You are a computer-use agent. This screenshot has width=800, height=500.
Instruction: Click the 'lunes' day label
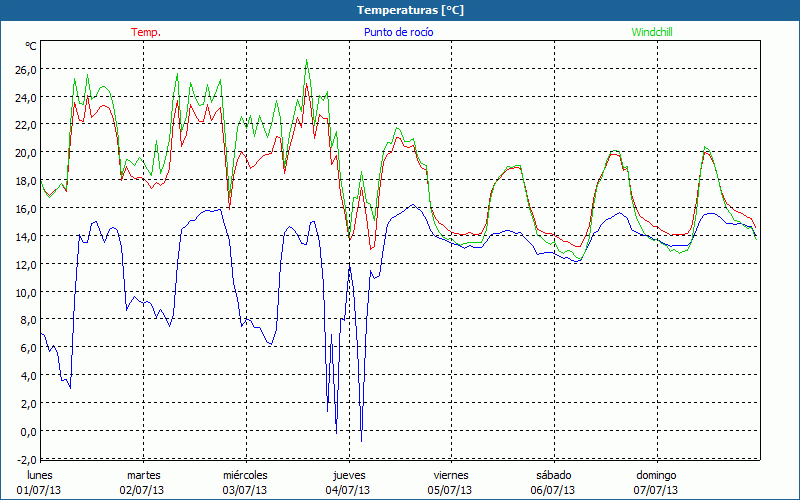[x=40, y=475]
